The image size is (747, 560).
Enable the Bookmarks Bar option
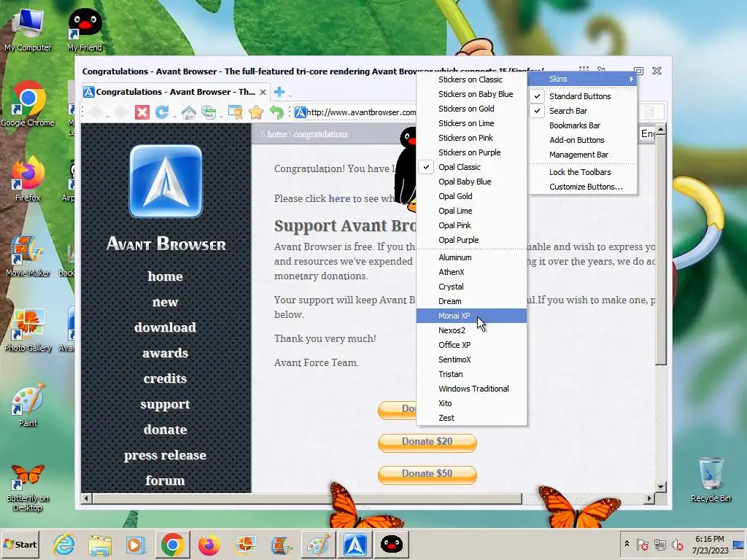click(582, 125)
